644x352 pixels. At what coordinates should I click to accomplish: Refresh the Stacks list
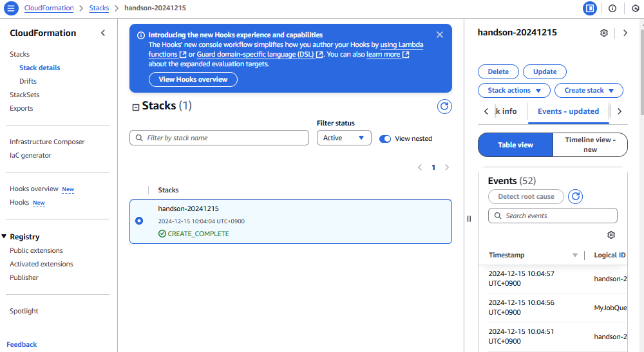coord(444,107)
